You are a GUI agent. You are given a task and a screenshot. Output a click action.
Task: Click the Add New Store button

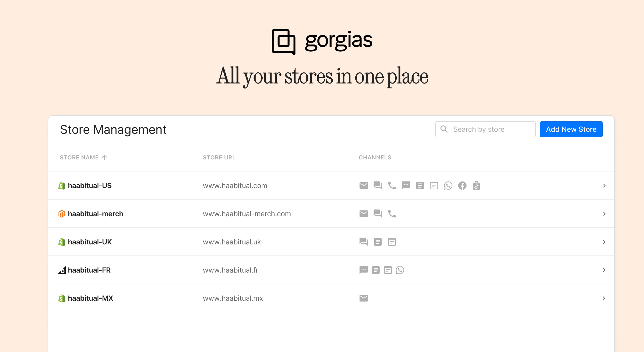[x=571, y=129]
